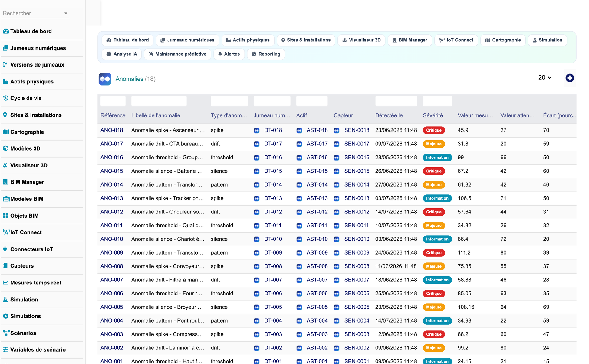Image resolution: width=589 pixels, height=364 pixels.
Task: Click the Visualiseur 3D sidebar icon
Action: pos(6,165)
